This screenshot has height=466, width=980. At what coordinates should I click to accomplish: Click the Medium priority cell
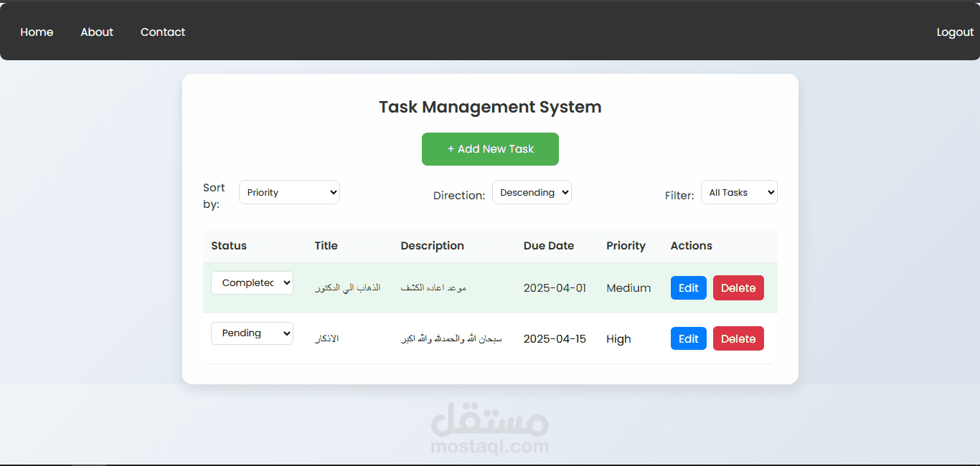point(628,288)
